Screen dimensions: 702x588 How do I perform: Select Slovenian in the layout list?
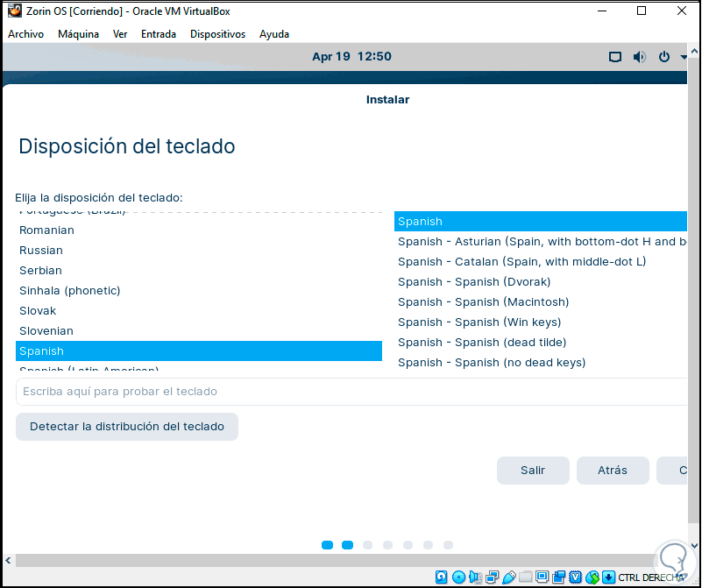pyautogui.click(x=199, y=330)
